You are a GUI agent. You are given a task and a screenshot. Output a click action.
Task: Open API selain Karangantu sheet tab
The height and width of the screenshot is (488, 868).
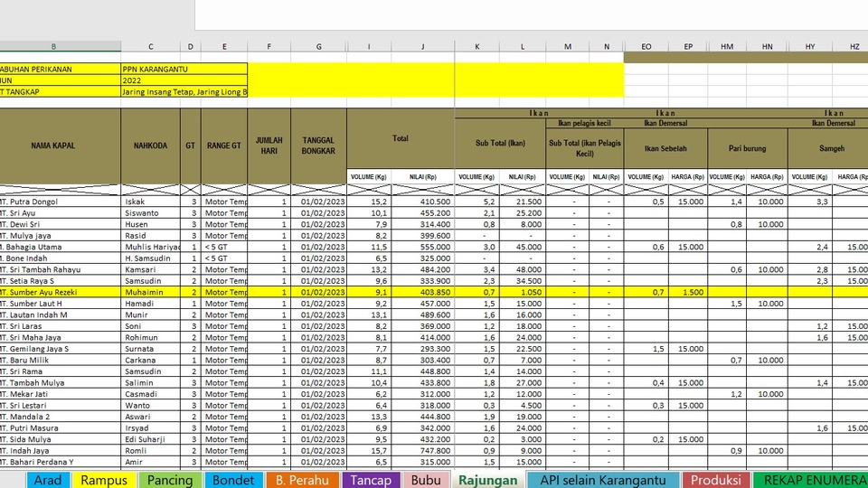pos(603,480)
